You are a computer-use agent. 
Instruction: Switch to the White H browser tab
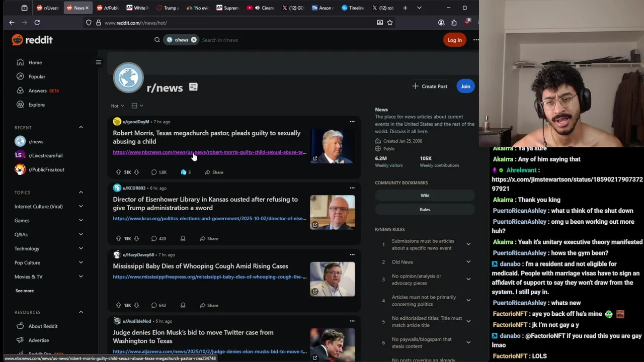(x=138, y=8)
